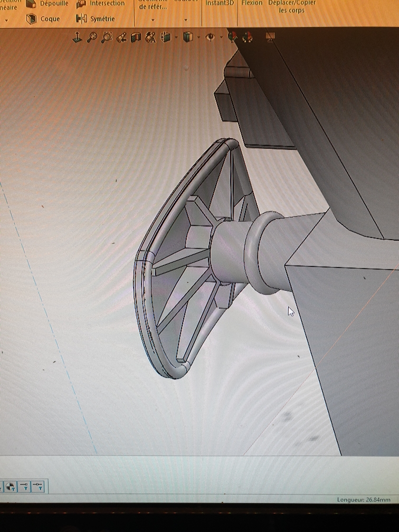
Task: Expand the Hide/Show Items dropdown arrow
Action: 221,37
